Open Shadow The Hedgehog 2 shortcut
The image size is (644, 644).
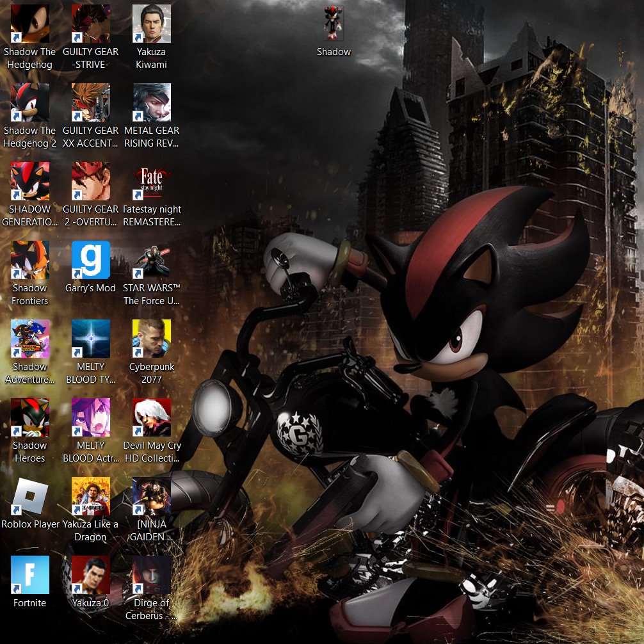point(29,102)
